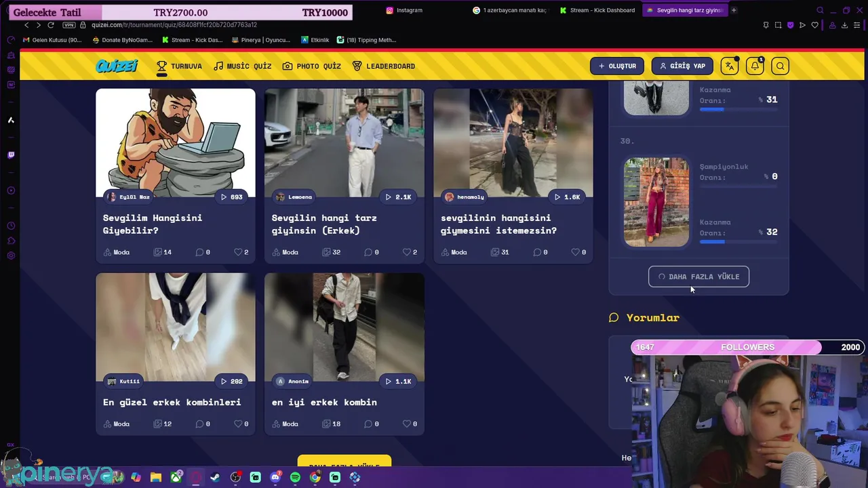The width and height of the screenshot is (868, 488).
Task: Open author Eylül Naz profile badge
Action: coord(128,197)
